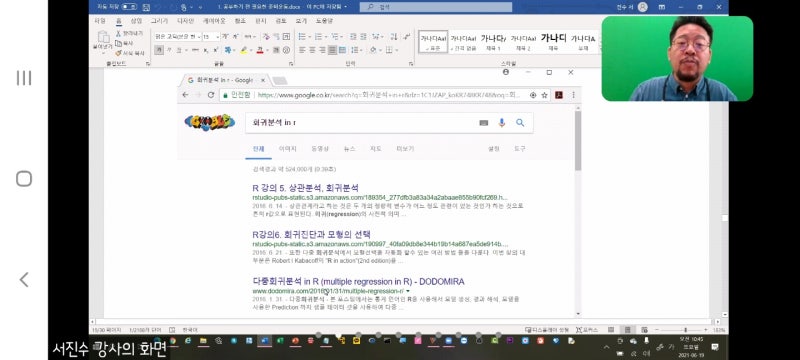
Task: Adjust the Word zoom slider
Action: (685, 330)
